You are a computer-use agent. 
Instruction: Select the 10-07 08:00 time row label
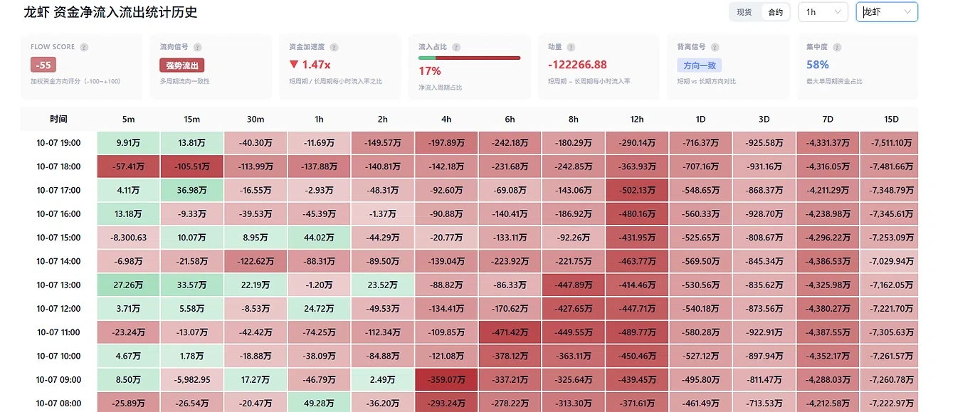(59, 403)
